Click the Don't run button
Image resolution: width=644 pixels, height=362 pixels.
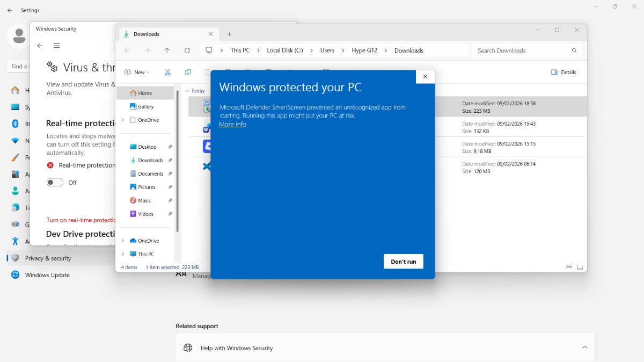pos(404,262)
